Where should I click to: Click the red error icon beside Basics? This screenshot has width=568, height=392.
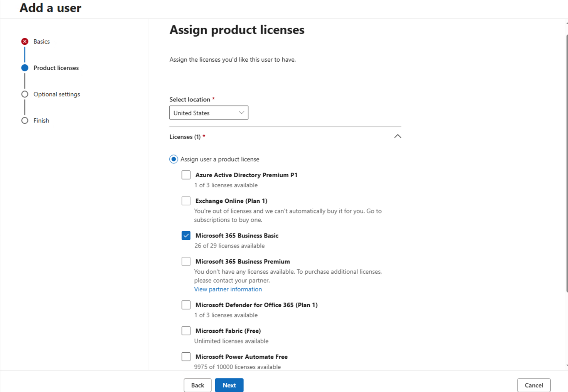click(25, 41)
